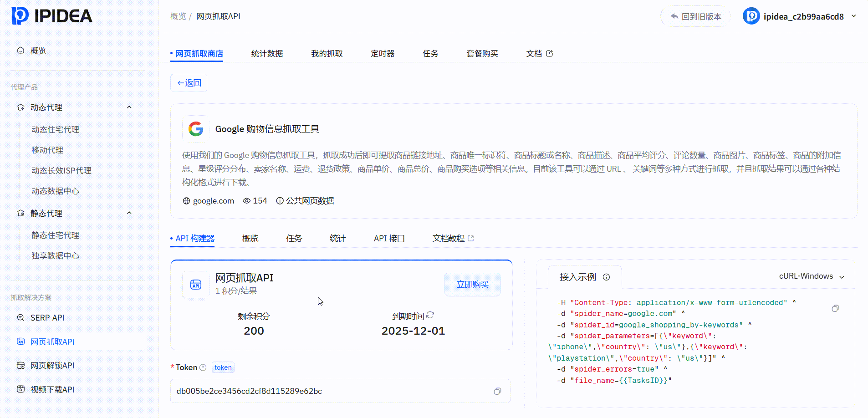Open 动态数据中心 in sidebar
The width and height of the screenshot is (868, 418).
(55, 191)
